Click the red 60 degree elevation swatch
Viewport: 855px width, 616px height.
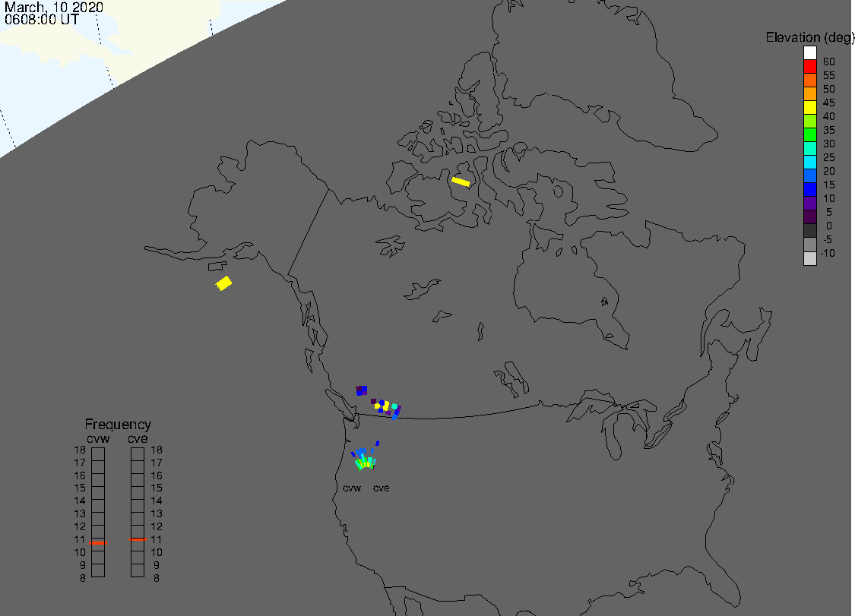click(809, 67)
